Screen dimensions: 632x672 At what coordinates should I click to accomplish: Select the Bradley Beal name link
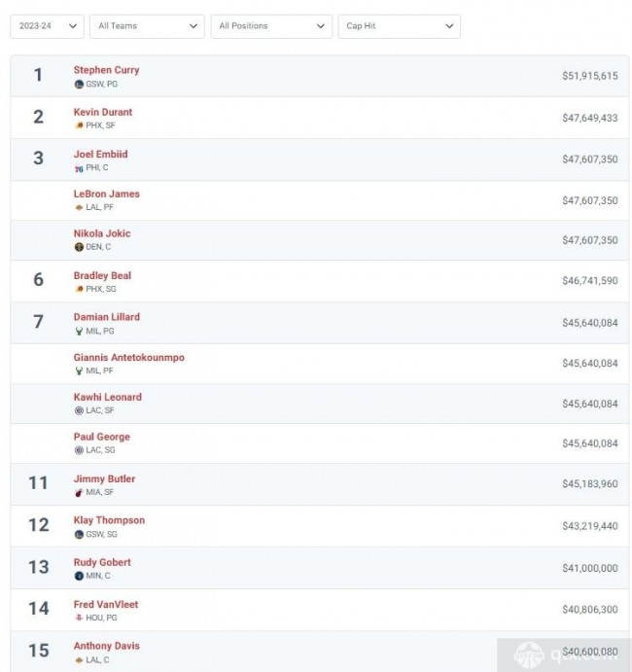pos(102,276)
